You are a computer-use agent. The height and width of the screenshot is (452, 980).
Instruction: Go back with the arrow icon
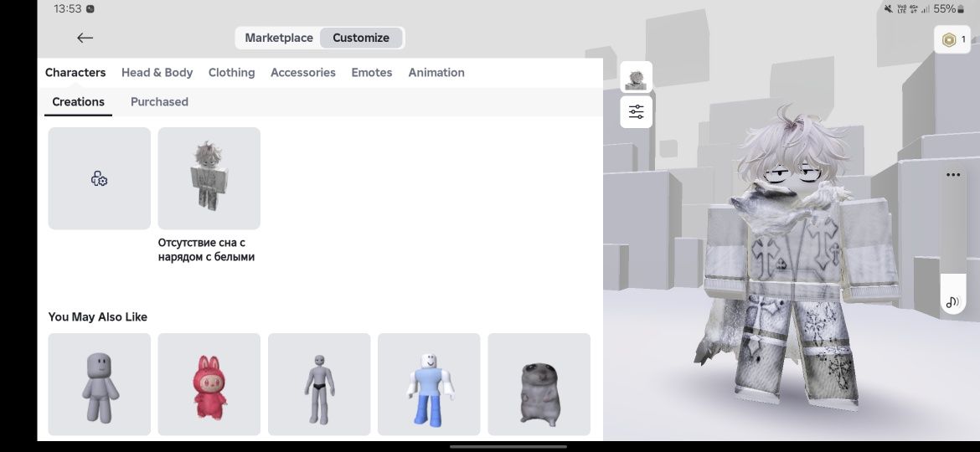coord(85,38)
